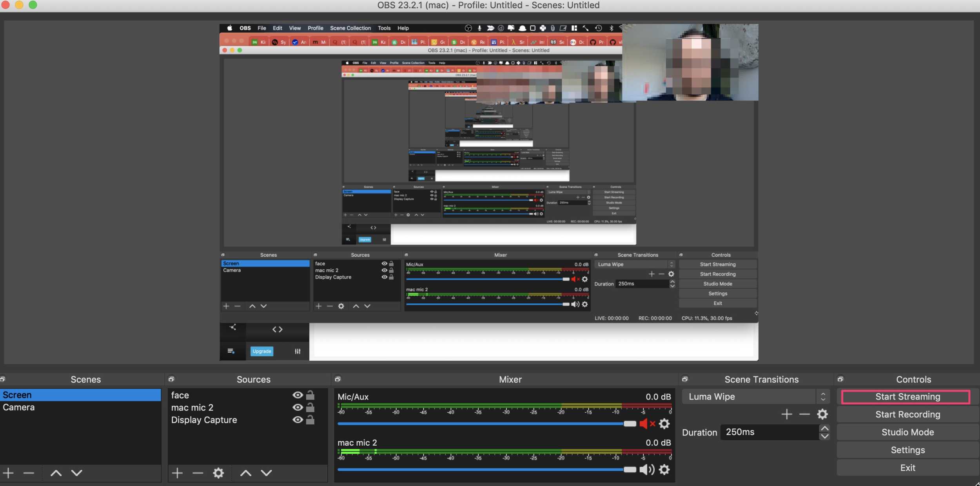Decrease transition duration with down stepper

pyautogui.click(x=824, y=436)
